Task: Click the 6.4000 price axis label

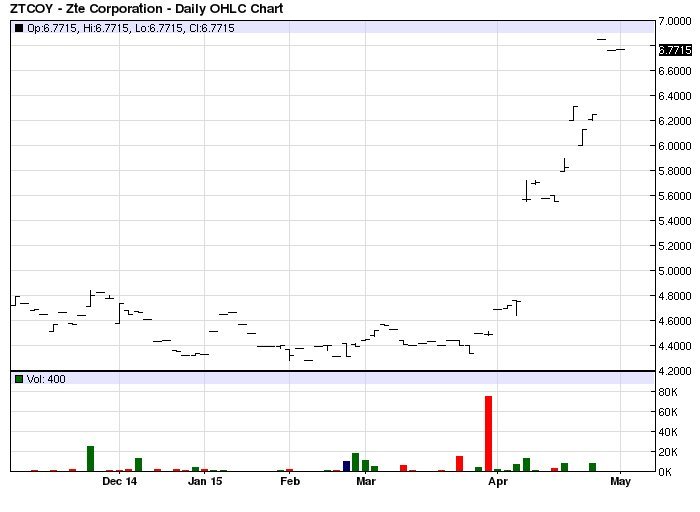Action: click(675, 96)
